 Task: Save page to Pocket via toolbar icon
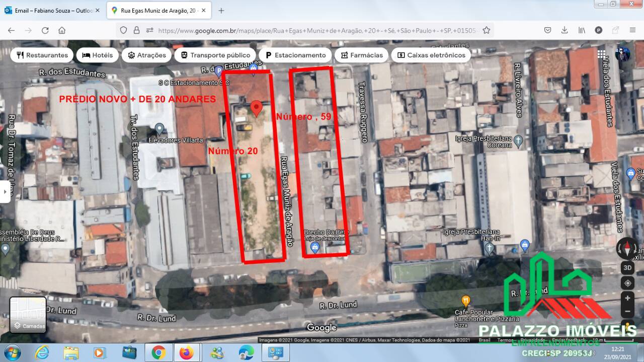point(547,30)
